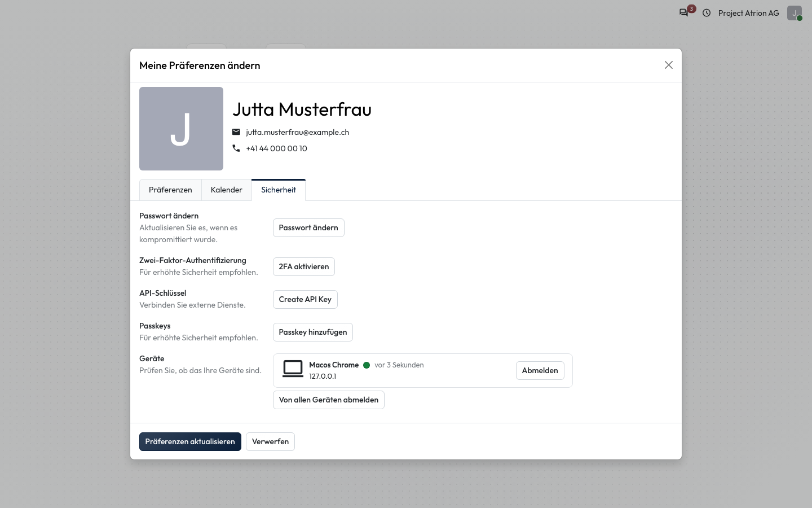Viewport: 812px width, 508px height.
Task: Open the chat messages icon with badge
Action: click(x=685, y=12)
